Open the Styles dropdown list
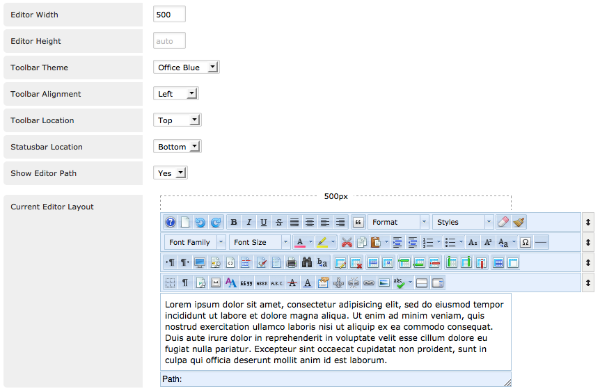The image size is (600, 391). (463, 222)
